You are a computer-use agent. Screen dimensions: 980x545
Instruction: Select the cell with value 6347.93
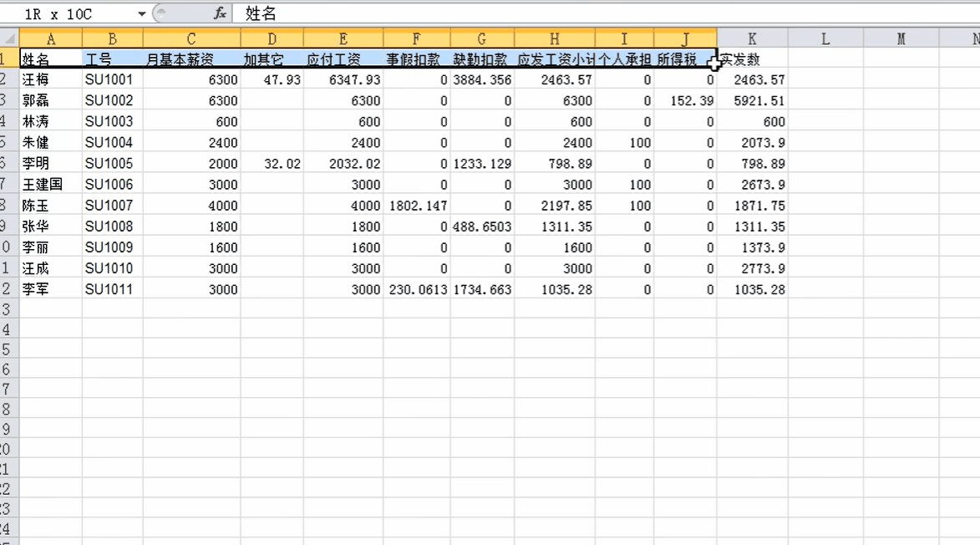(343, 80)
